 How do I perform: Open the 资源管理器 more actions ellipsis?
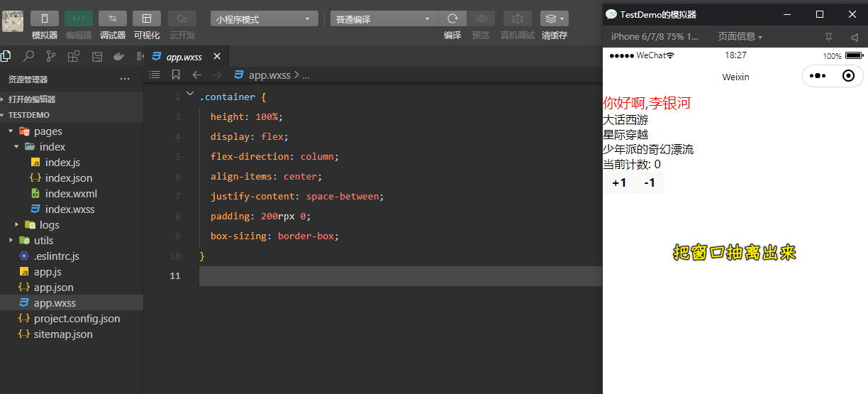point(125,80)
